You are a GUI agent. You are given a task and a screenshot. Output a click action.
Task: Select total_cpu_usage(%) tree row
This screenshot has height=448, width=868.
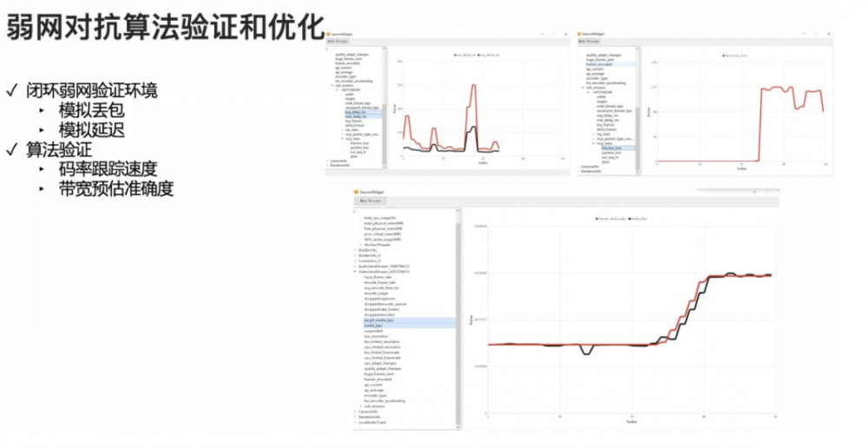(x=380, y=218)
